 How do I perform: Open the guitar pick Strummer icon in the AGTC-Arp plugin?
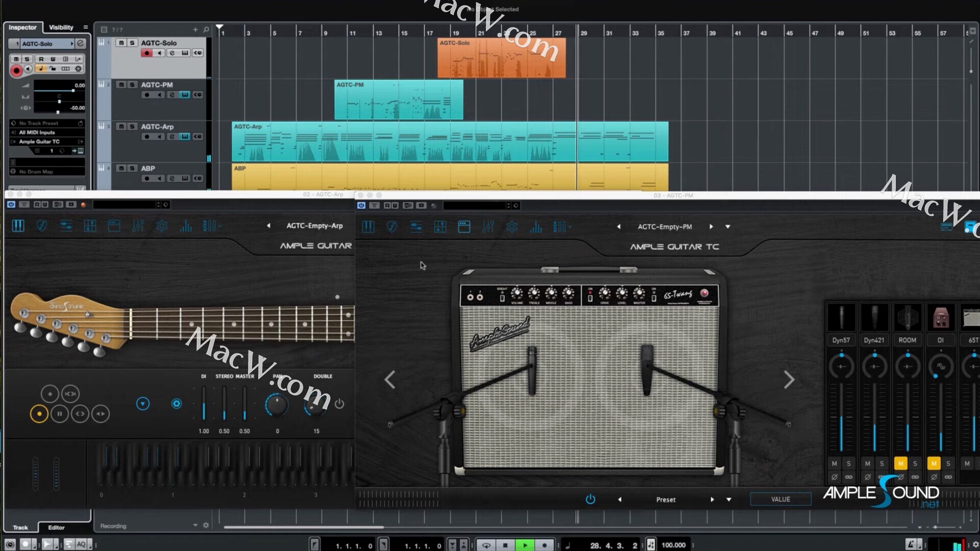click(42, 226)
